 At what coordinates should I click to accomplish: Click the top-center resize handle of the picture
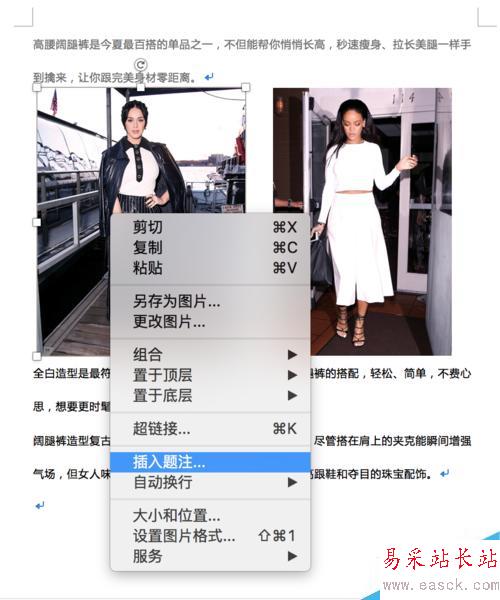point(141,88)
